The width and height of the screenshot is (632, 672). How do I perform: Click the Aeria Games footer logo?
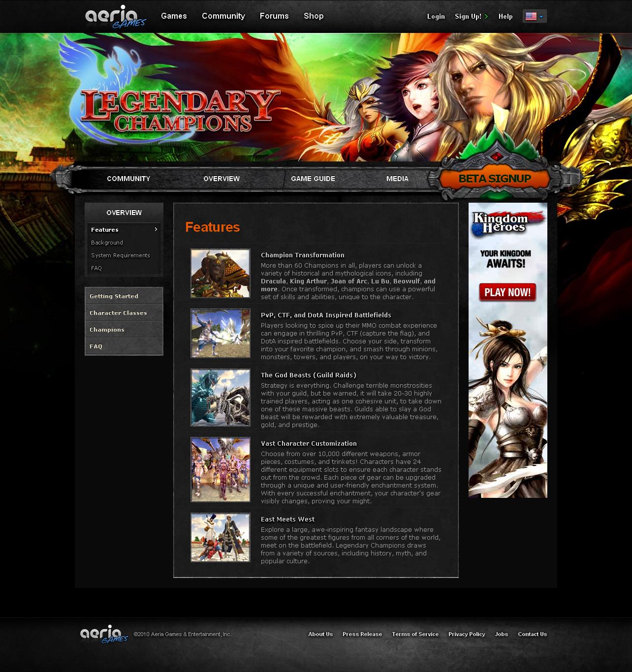pyautogui.click(x=104, y=634)
